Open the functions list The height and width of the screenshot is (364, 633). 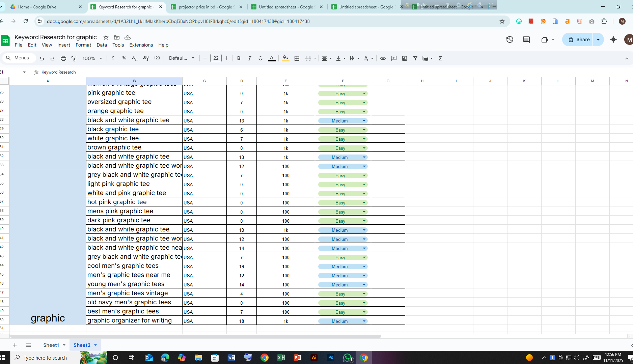pos(440,58)
